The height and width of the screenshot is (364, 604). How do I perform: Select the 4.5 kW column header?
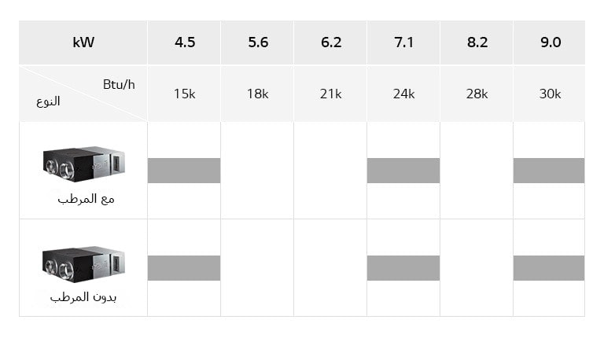click(x=184, y=42)
